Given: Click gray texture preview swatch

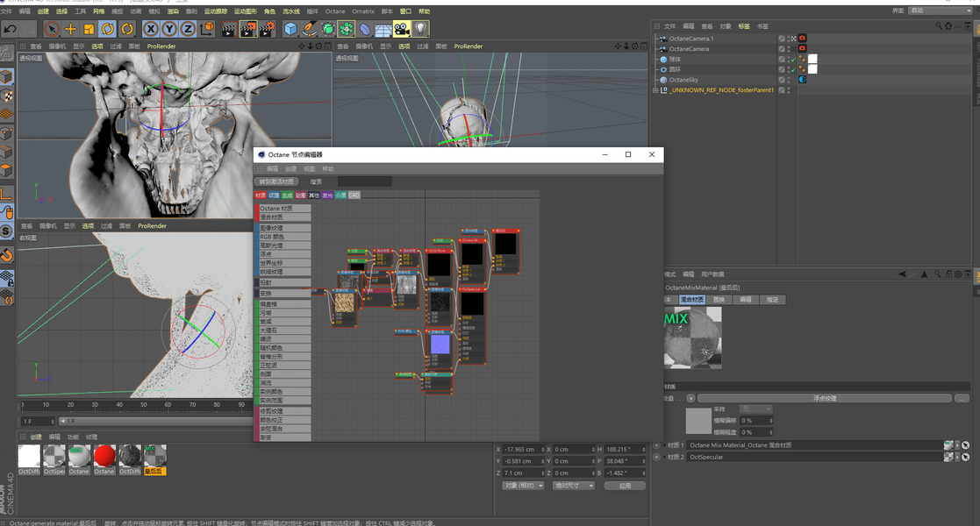Looking at the screenshot, I should [x=698, y=421].
